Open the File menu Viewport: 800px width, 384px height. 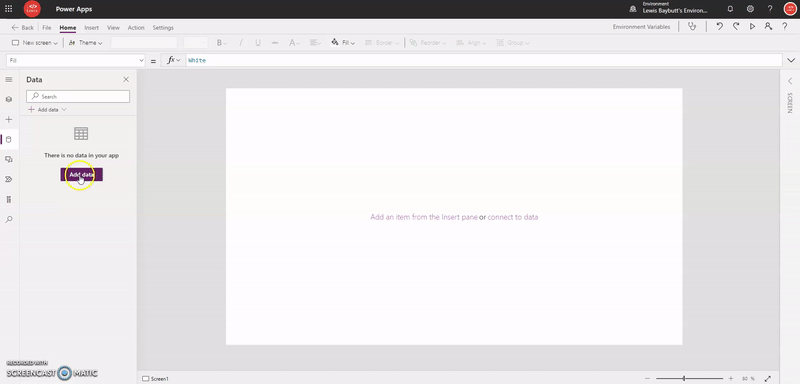46,28
